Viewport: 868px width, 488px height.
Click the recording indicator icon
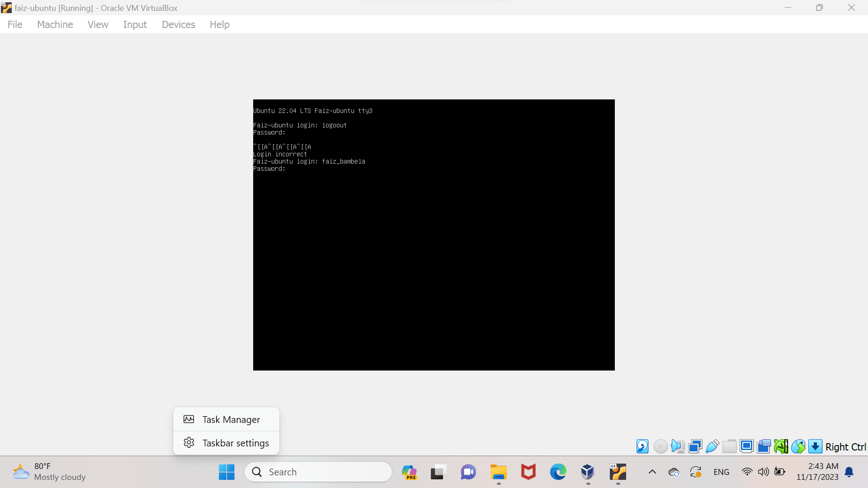(x=764, y=446)
